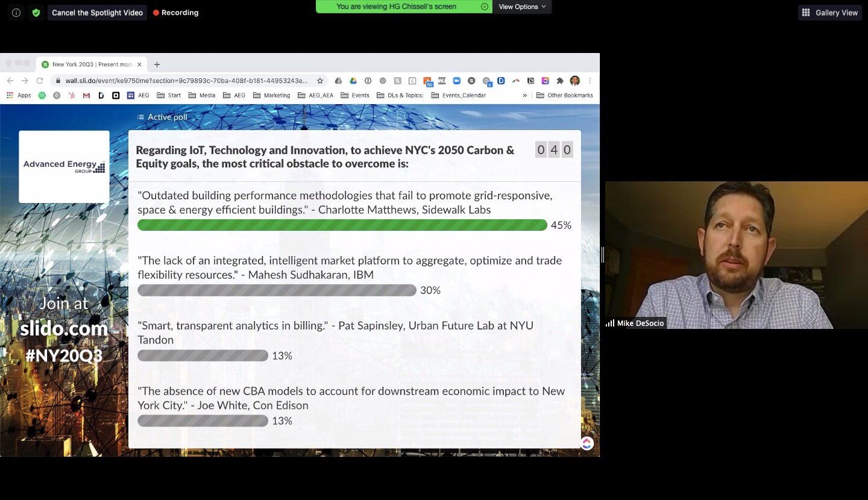Click the green encryption shield icon
The height and width of the screenshot is (500, 868).
click(36, 13)
